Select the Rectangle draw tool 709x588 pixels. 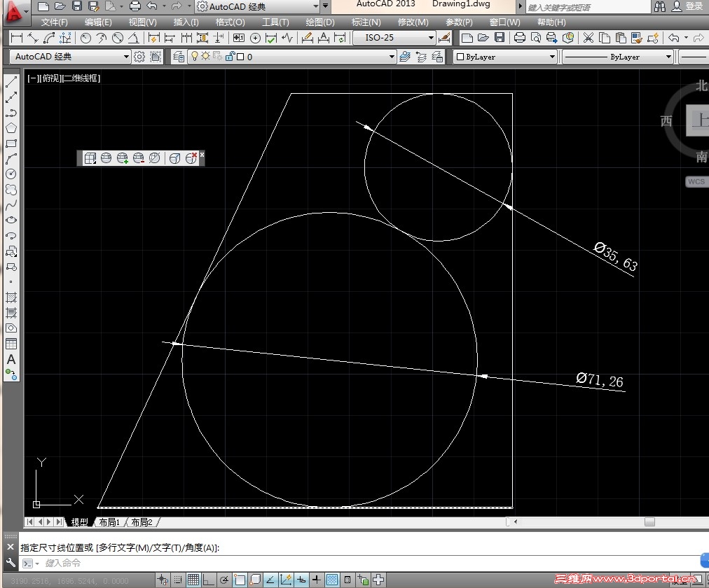tap(11, 143)
